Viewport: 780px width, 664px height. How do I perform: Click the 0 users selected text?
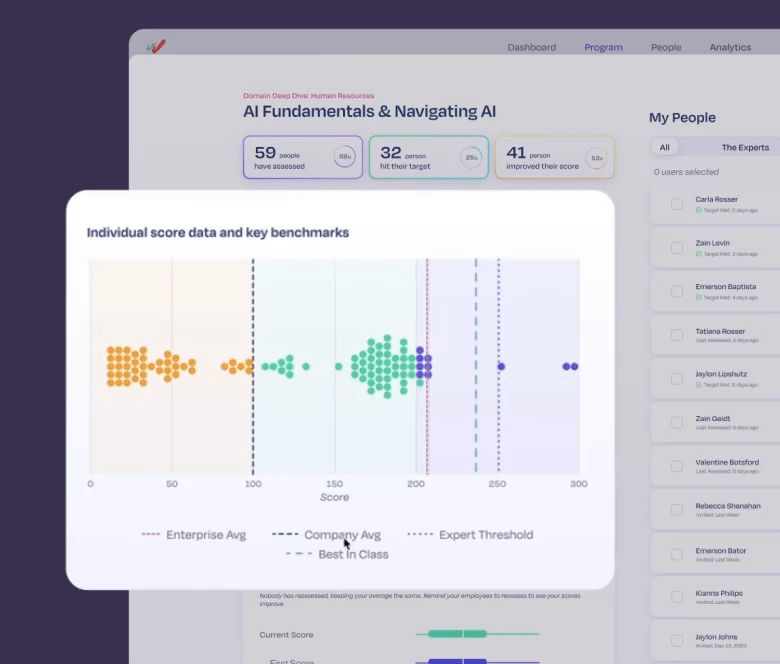click(x=686, y=172)
